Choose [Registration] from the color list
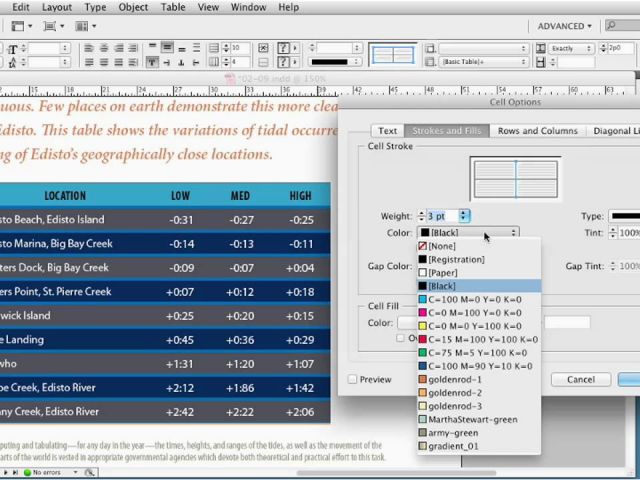The width and height of the screenshot is (640, 480). pos(479,259)
